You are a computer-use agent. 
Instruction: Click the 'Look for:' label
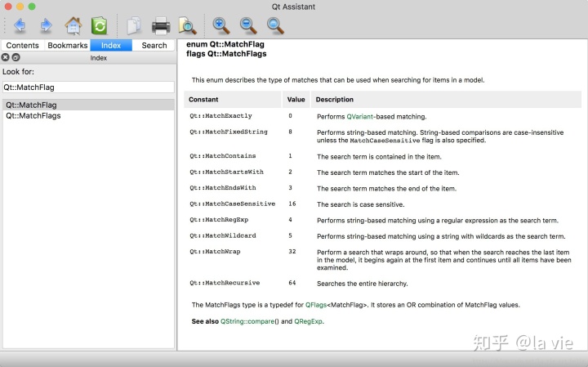pyautogui.click(x=18, y=72)
